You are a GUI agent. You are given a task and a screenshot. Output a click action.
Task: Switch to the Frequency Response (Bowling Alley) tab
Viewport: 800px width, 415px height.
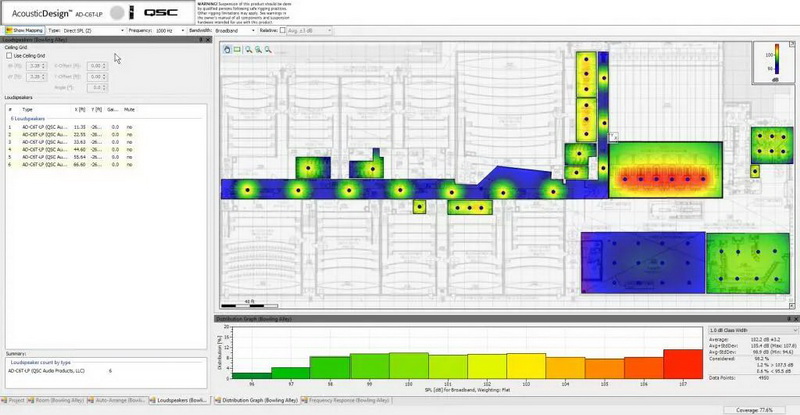click(345, 400)
